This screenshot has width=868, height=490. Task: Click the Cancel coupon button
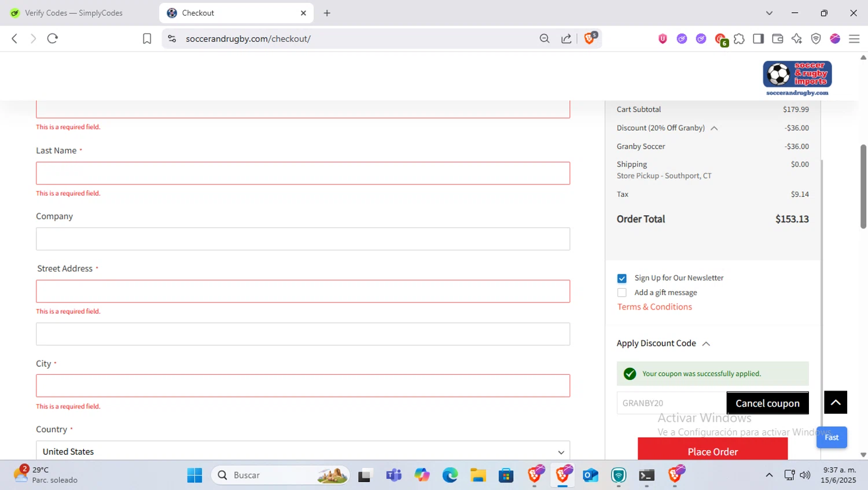point(767,403)
